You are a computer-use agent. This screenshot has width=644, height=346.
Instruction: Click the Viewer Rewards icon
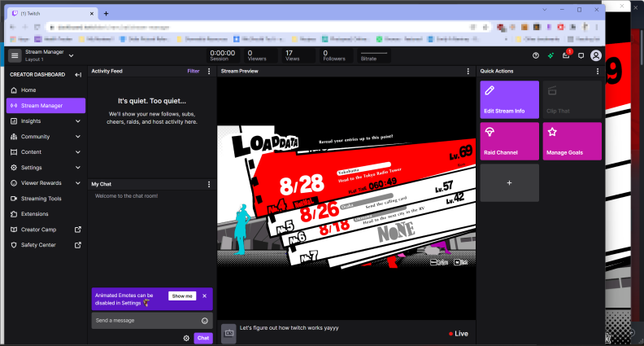click(14, 183)
